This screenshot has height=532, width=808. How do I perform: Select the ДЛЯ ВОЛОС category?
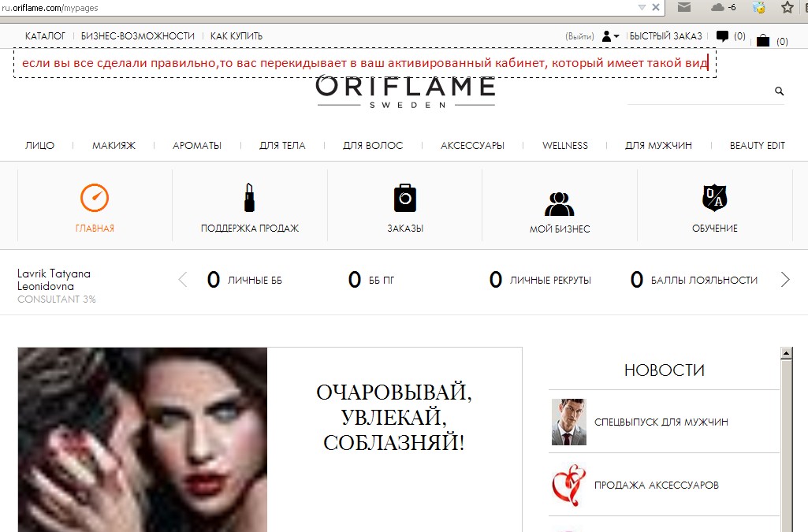[373, 146]
